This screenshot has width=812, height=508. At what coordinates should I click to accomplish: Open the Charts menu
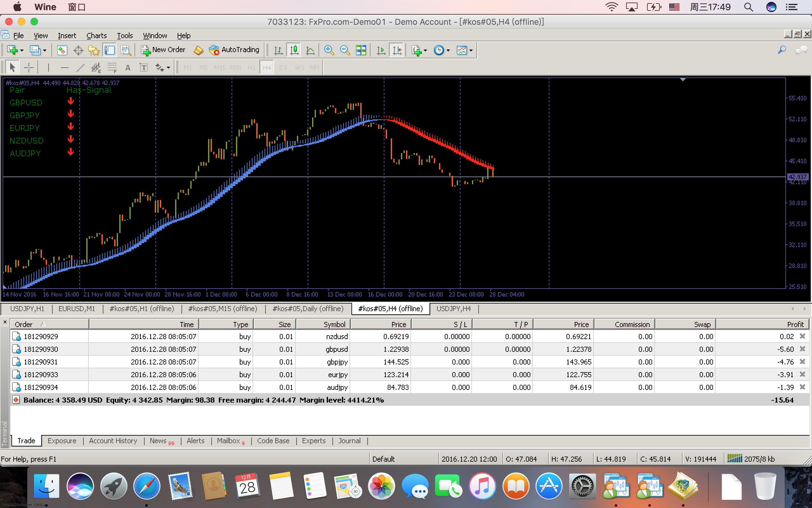(97, 36)
